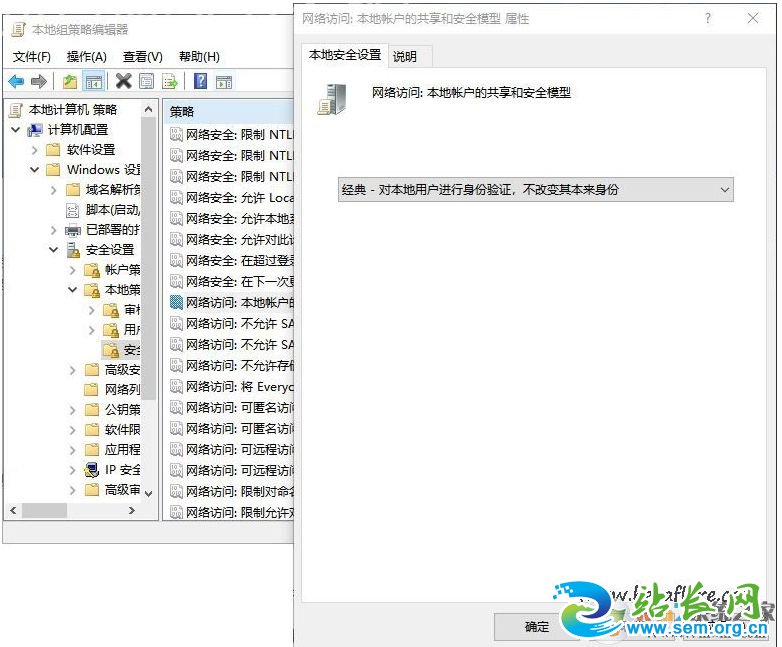
Task: Click the 软件设置 folder icon
Action: [x=53, y=150]
